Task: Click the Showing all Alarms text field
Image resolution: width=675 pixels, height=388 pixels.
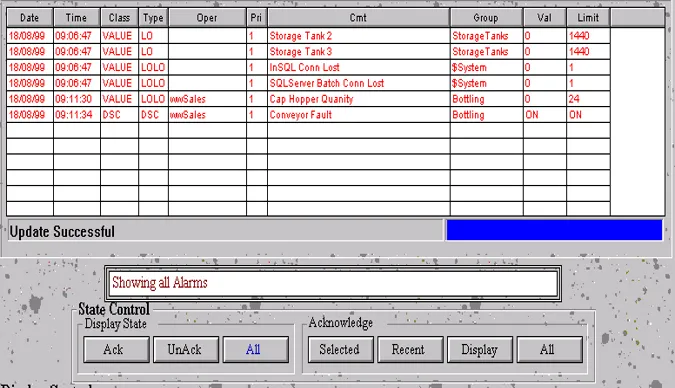Action: coord(333,283)
